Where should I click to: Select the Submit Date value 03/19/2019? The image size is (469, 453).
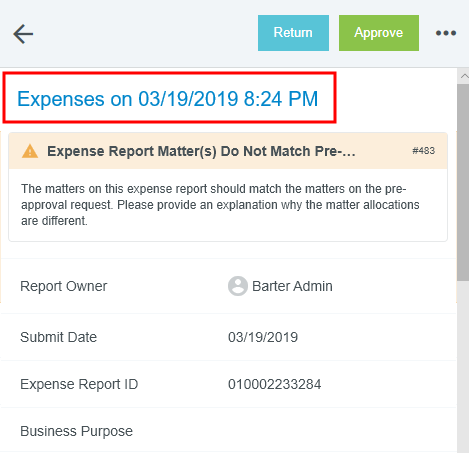point(263,337)
